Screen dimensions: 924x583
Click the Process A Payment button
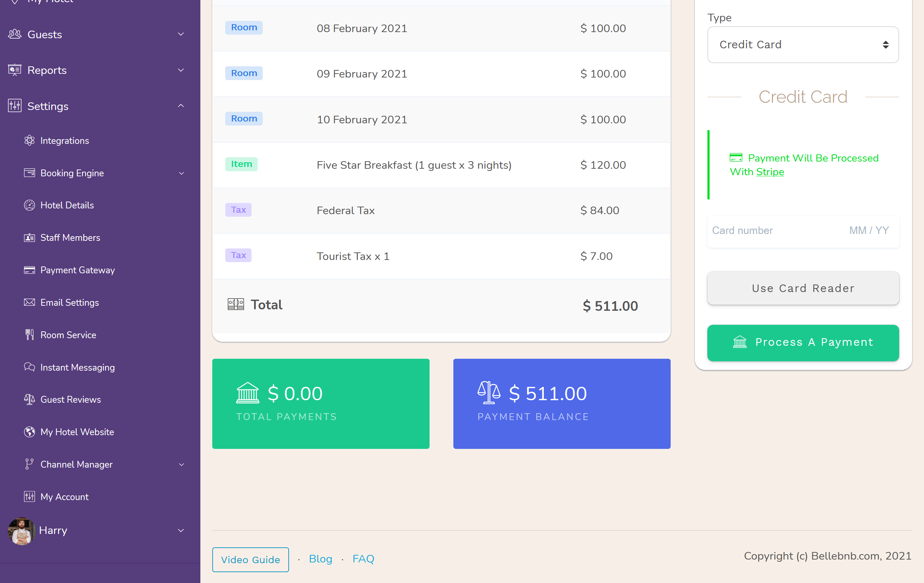[803, 343]
